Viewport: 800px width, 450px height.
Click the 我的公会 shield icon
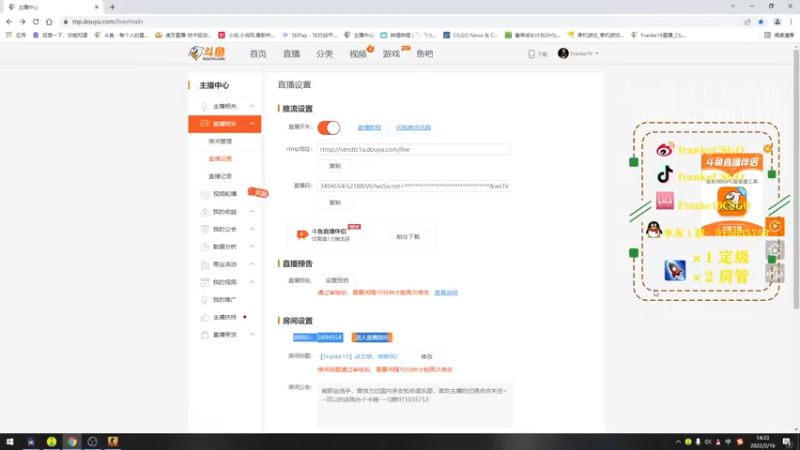[205, 229]
